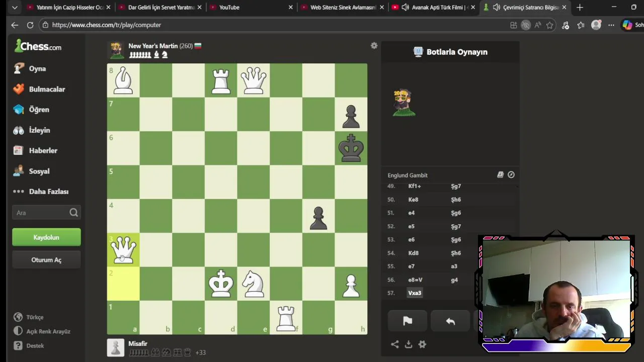Click the white bishop on a8
Viewport: 644px width, 362px height.
coord(123,80)
